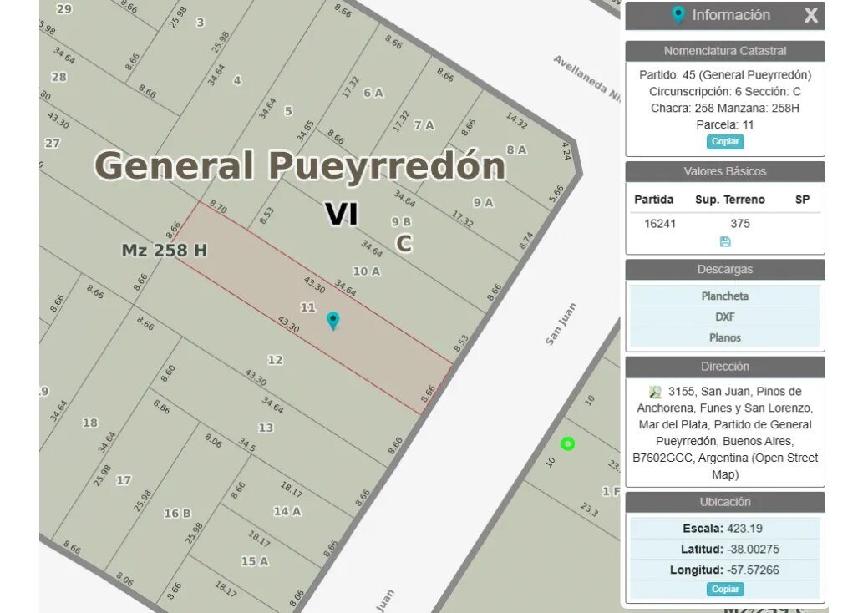868x613 pixels.
Task: Click parcel 15 A label
Action: (255, 561)
